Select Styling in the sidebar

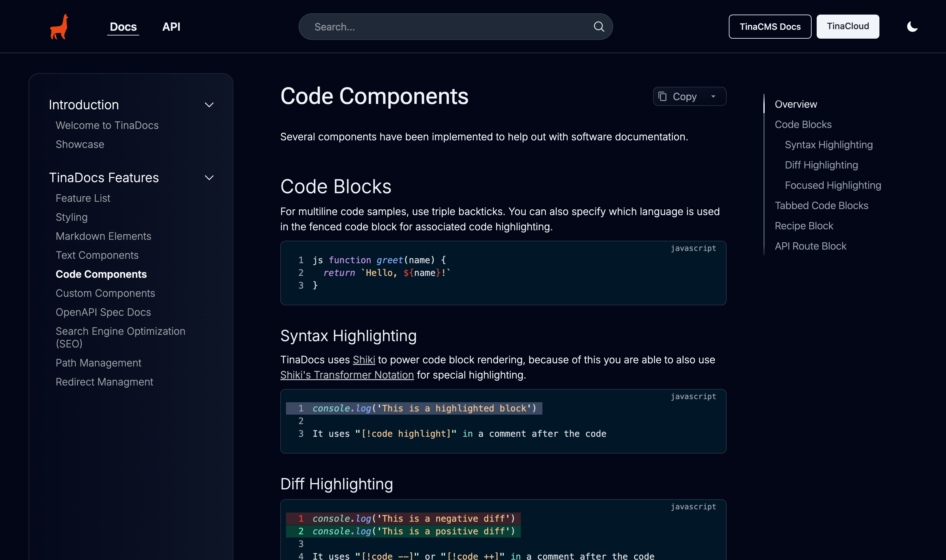[72, 217]
